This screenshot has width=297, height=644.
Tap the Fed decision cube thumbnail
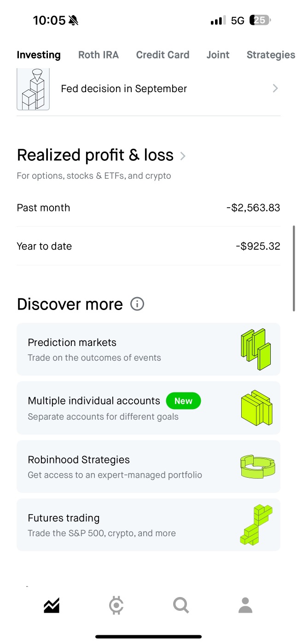[33, 89]
